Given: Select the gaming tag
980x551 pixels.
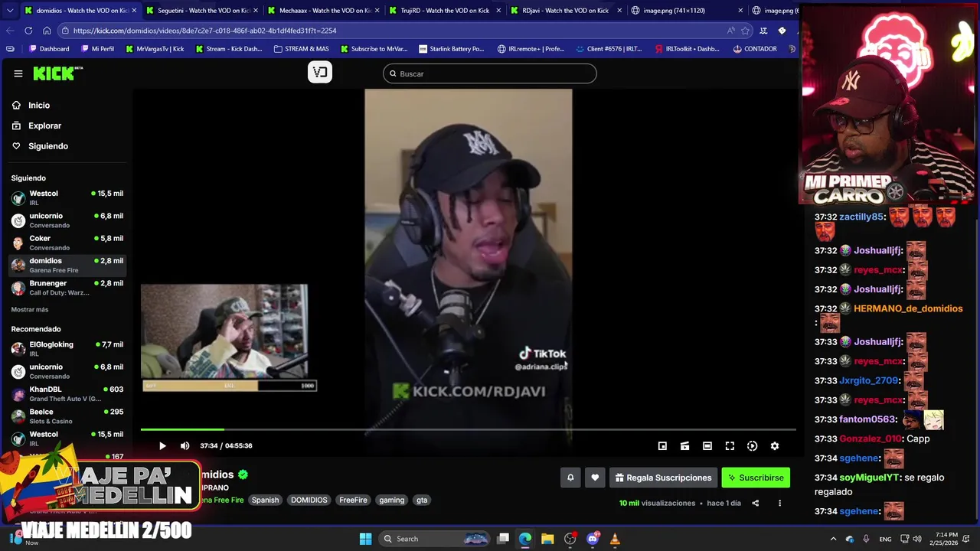Looking at the screenshot, I should (391, 500).
